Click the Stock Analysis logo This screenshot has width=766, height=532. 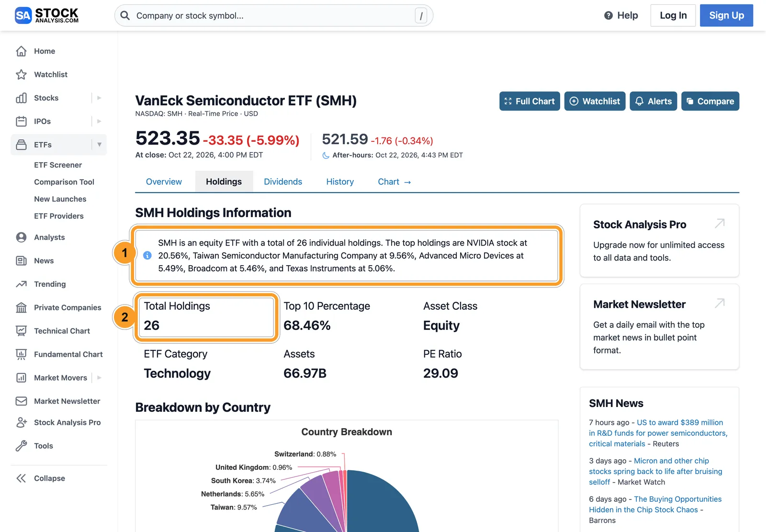coord(46,15)
